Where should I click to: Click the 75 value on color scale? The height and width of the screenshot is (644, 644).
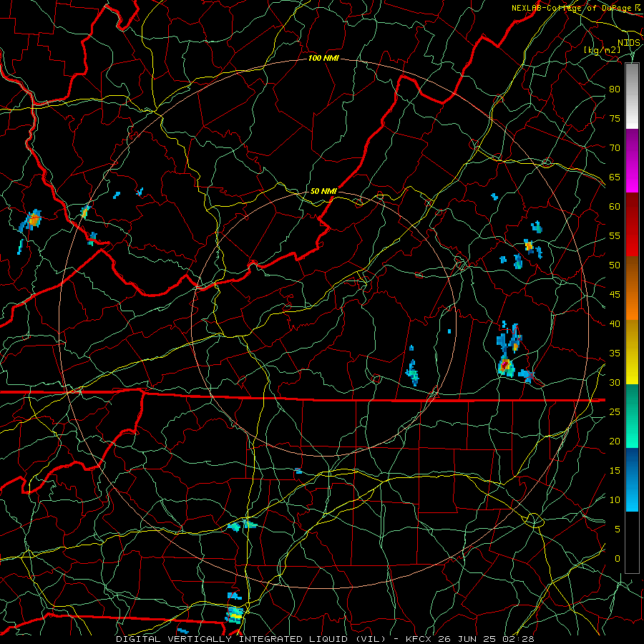(615, 118)
